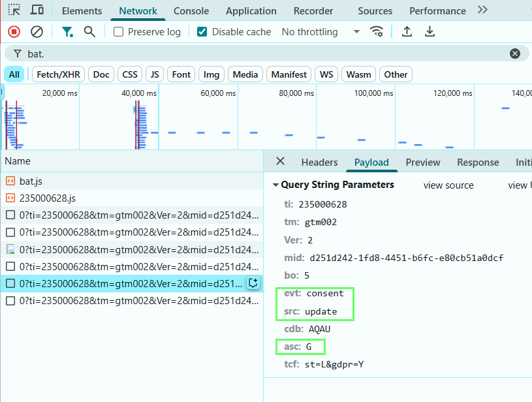532x402 pixels.
Task: Clear the network log
Action: click(37, 32)
